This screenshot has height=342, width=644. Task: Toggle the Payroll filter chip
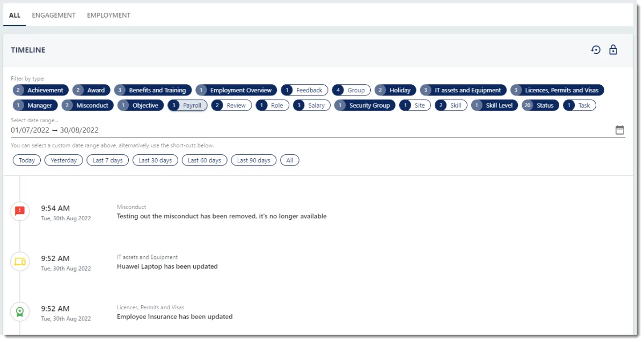(187, 105)
